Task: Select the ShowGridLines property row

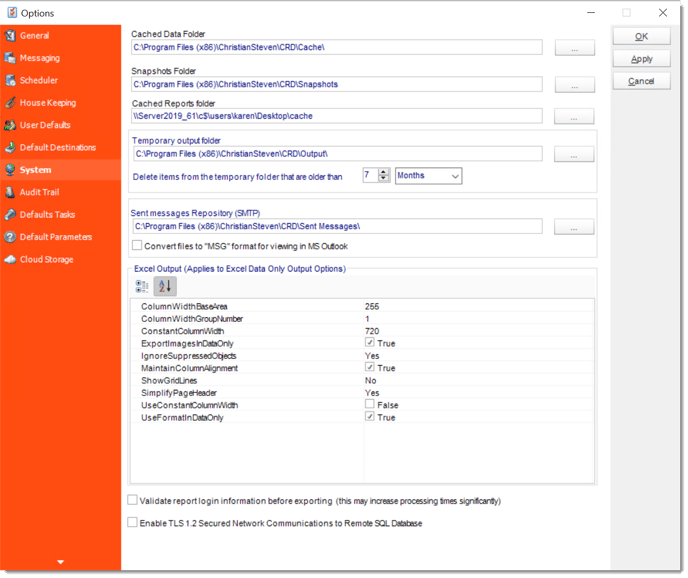Action: click(x=362, y=380)
